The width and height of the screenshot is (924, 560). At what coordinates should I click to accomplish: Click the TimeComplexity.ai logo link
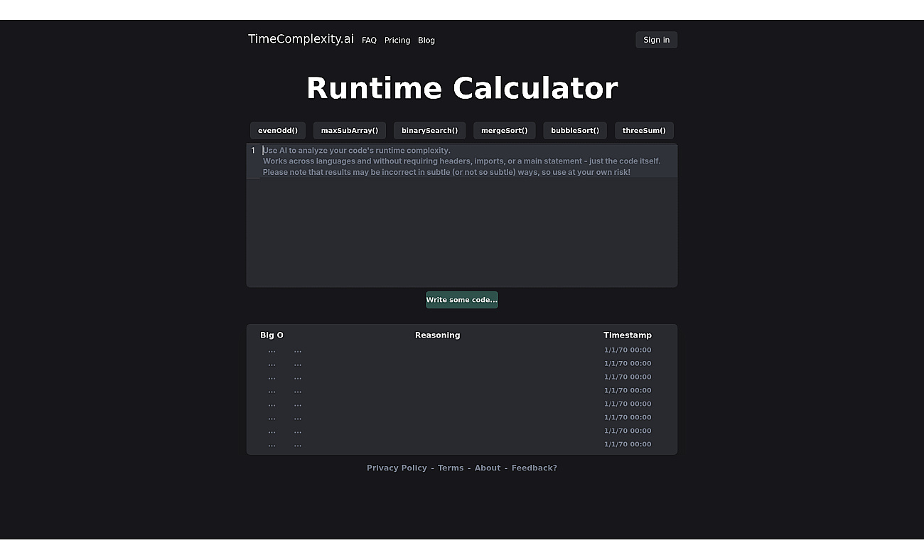click(x=301, y=39)
